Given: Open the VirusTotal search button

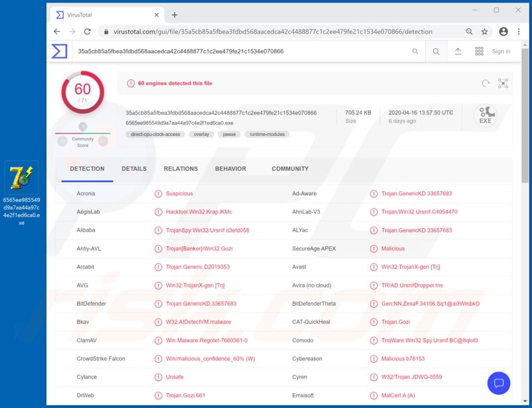Looking at the screenshot, I should coord(436,52).
